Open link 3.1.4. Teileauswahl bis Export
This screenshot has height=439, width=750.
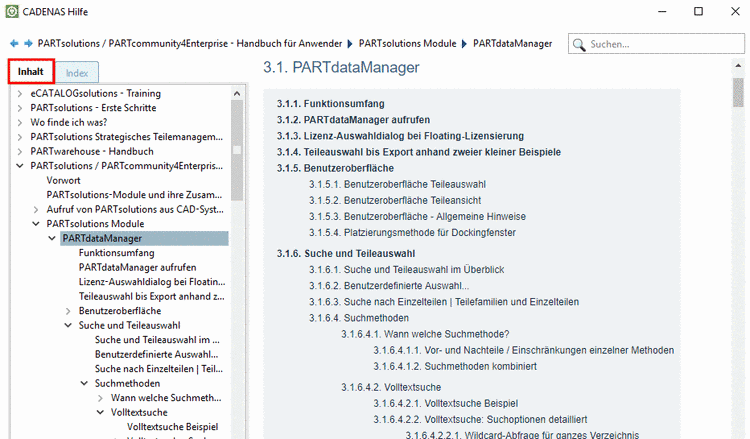pyautogui.click(x=419, y=152)
